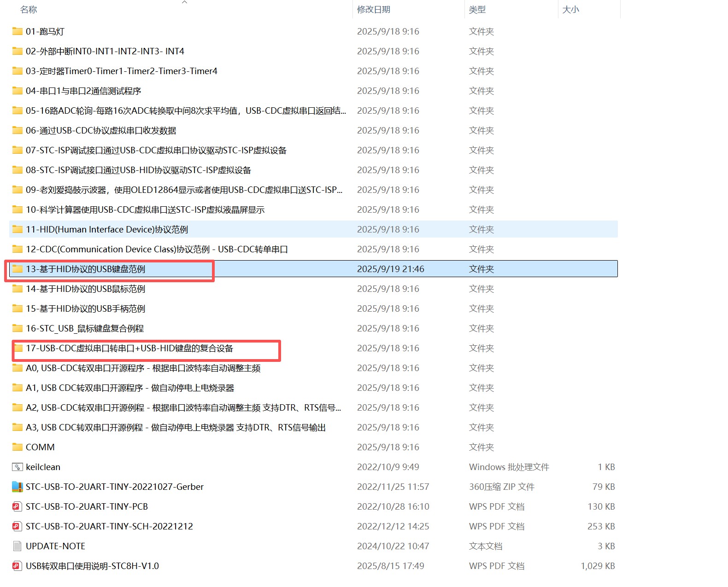The image size is (728, 587).
Task: Select the name 04-串口1与串口2通信测试程序
Action: pos(83,91)
